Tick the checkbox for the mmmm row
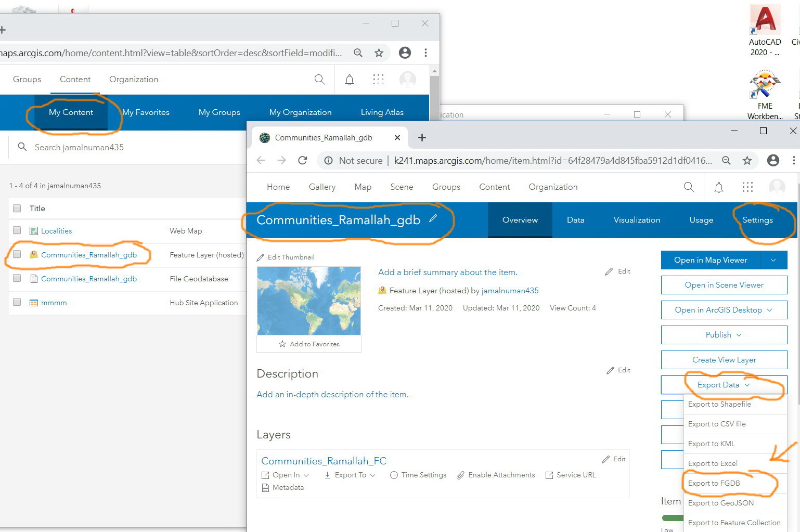 point(17,302)
